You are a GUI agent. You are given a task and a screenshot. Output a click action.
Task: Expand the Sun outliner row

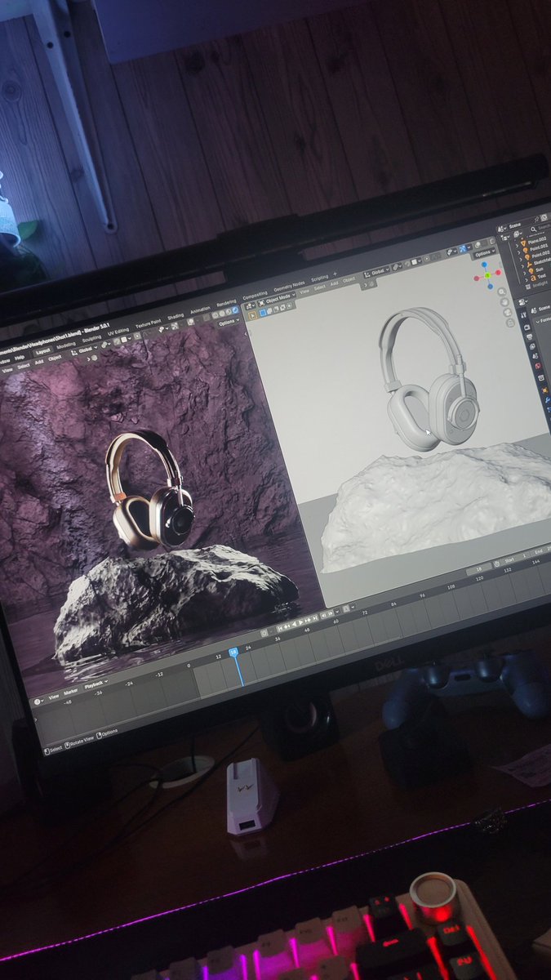point(527,272)
